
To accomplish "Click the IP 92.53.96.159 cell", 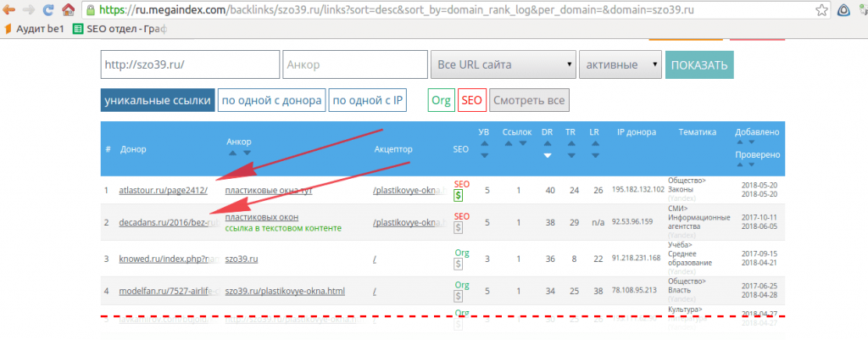I will 632,222.
